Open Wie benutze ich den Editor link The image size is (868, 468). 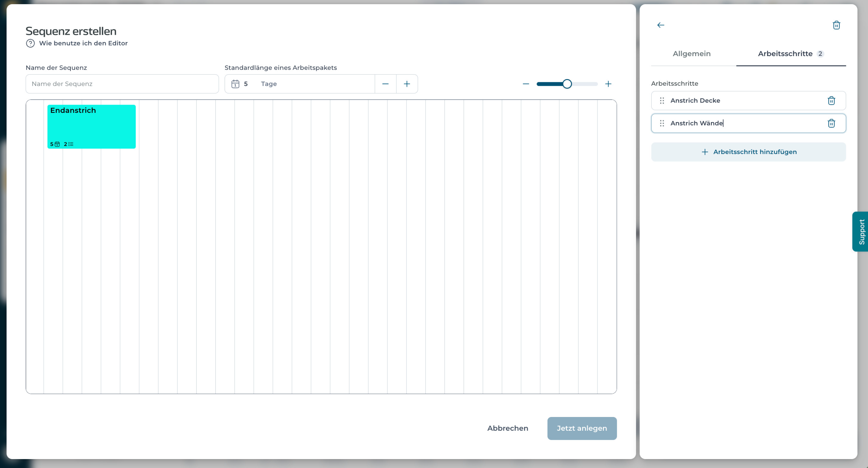(x=83, y=43)
